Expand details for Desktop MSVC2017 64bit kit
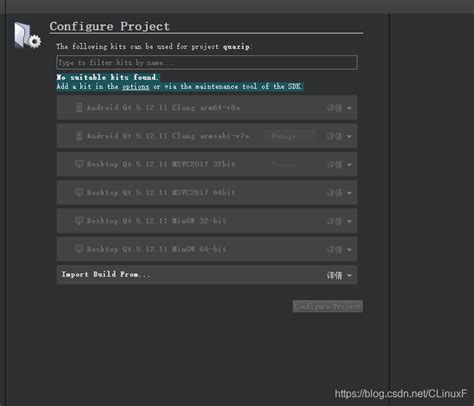Viewport: 474px width, 406px height. tap(339, 193)
